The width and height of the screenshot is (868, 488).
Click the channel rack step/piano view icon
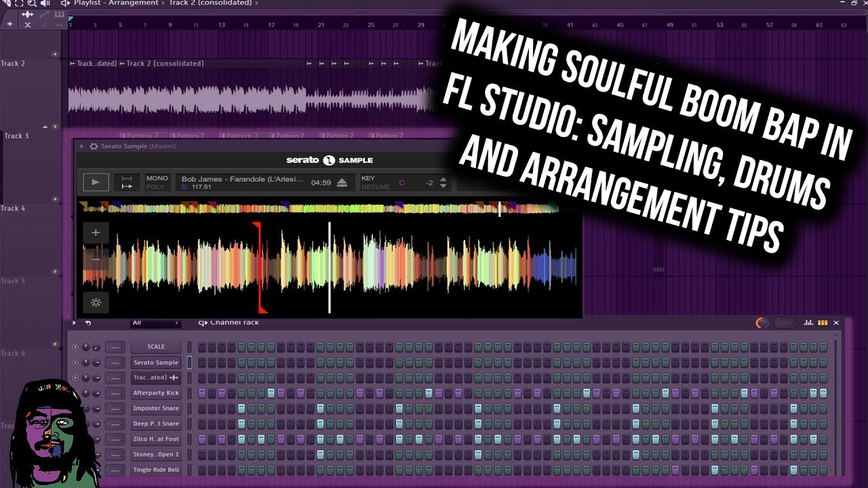823,323
